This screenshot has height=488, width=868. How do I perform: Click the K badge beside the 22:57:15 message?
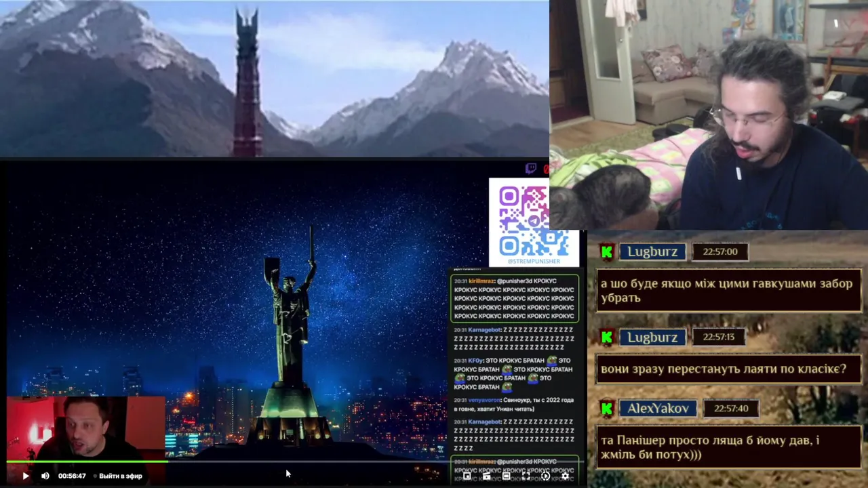[606, 337]
